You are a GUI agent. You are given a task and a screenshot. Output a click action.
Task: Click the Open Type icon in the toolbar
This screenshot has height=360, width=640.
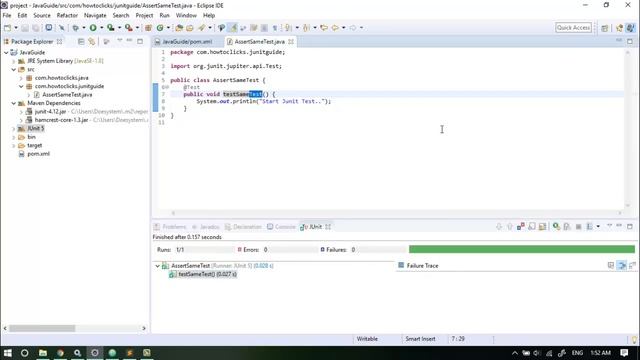point(179,28)
